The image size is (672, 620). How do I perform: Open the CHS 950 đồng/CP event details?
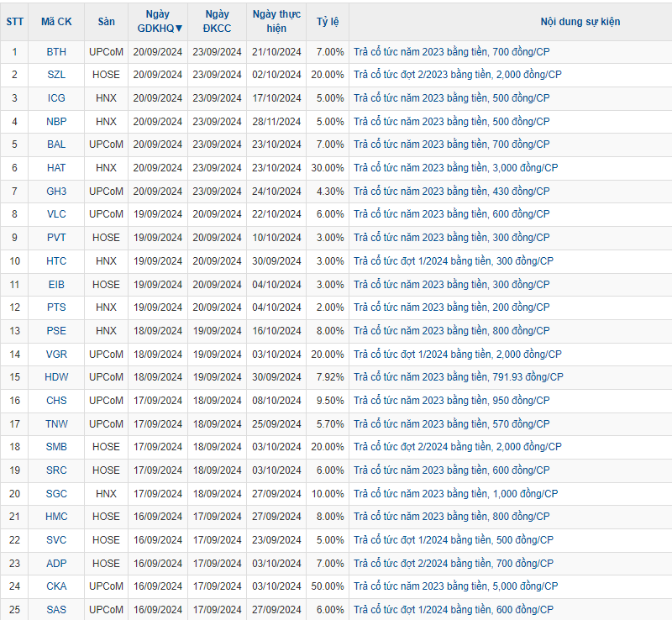(451, 401)
